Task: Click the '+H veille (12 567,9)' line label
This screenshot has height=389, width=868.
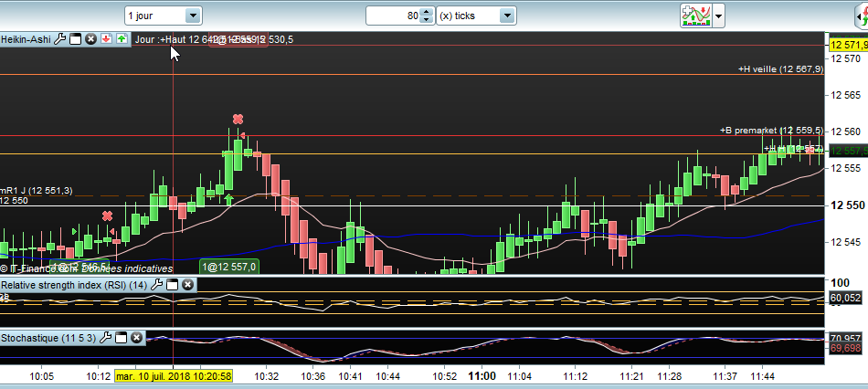Action: coord(780,69)
